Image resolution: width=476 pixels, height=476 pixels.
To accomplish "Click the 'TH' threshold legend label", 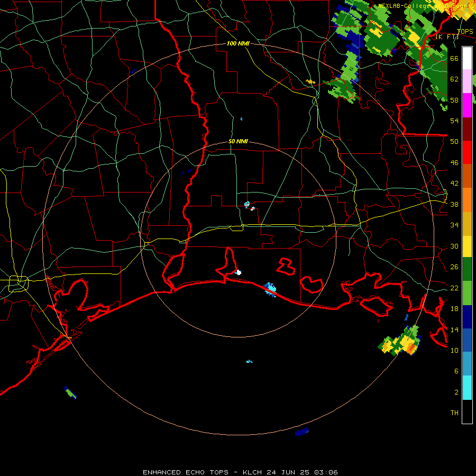I will pyautogui.click(x=454, y=413).
